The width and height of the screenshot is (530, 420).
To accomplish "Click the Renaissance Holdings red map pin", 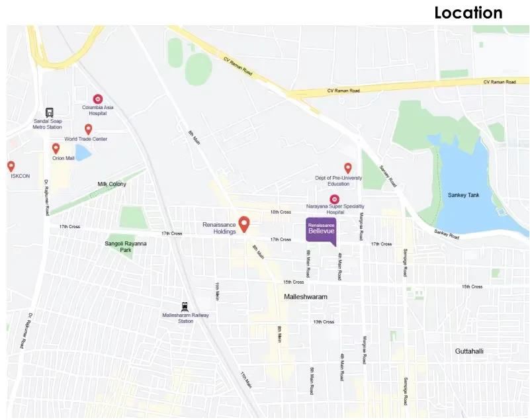I will point(244,224).
